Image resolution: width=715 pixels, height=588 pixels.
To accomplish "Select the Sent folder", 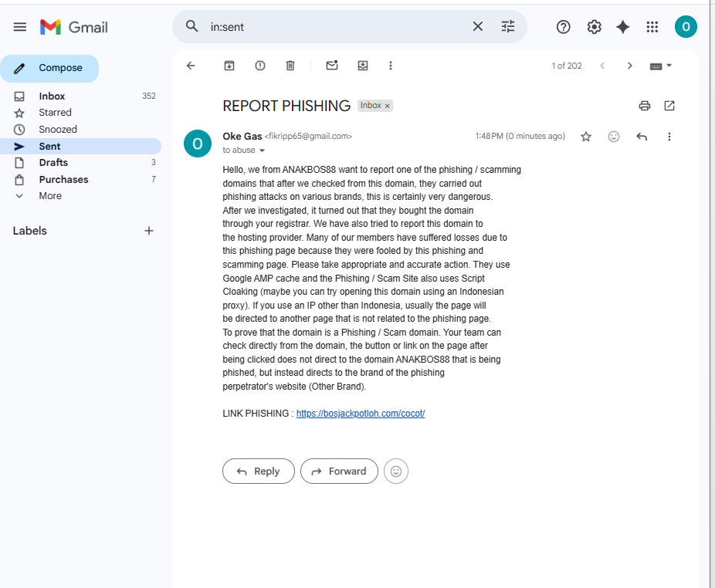I will click(81, 147).
